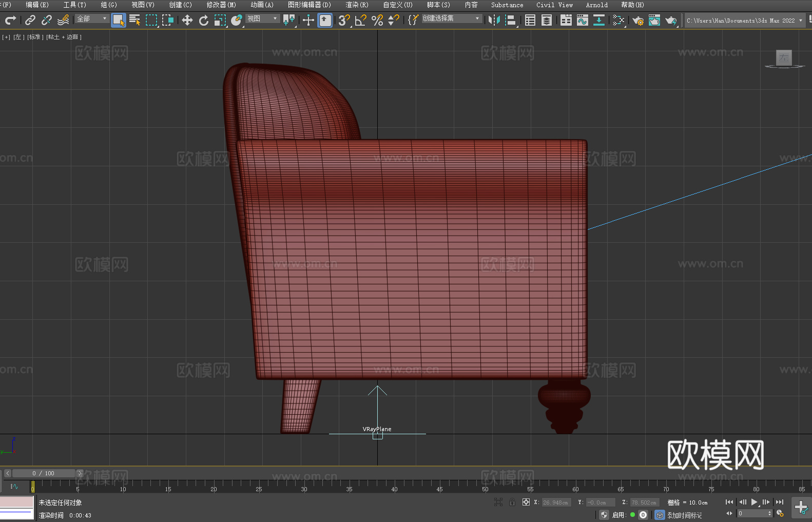Toggle the selection lock icon
This screenshot has width=812, height=522.
click(x=512, y=502)
